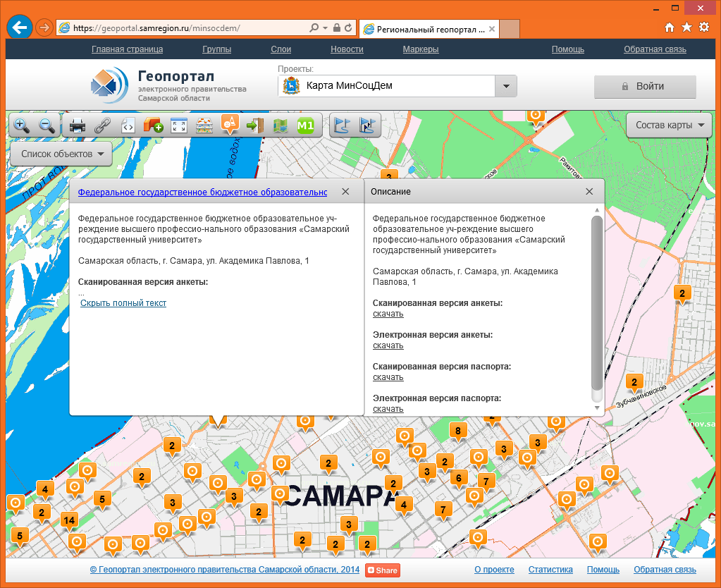Select the Региональный геопортал browser tab
This screenshot has width=721, height=588.
pyautogui.click(x=429, y=29)
